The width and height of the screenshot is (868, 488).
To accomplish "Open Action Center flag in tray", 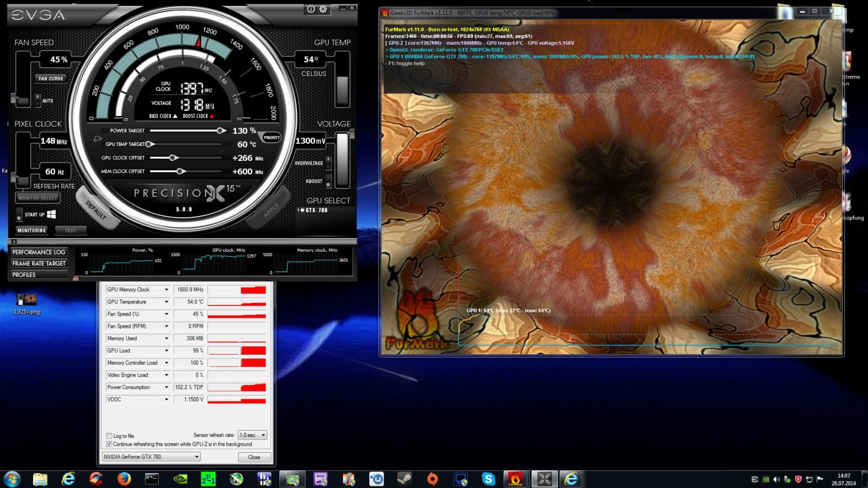I will click(x=820, y=479).
